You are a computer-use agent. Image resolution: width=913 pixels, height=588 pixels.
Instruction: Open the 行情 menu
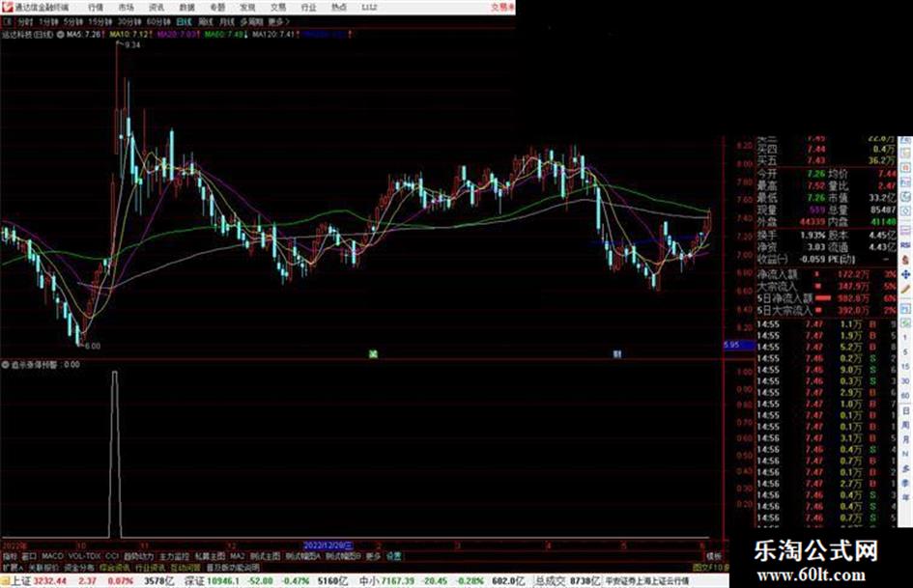(x=96, y=8)
